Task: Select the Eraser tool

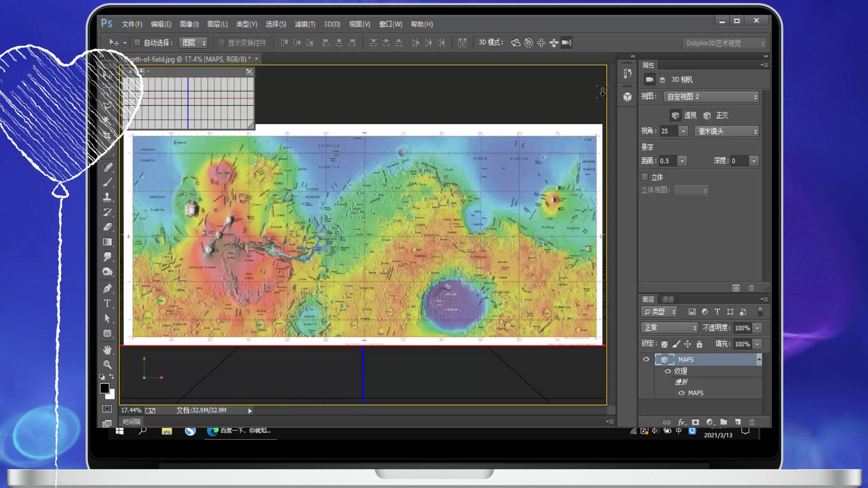Action: 107,227
